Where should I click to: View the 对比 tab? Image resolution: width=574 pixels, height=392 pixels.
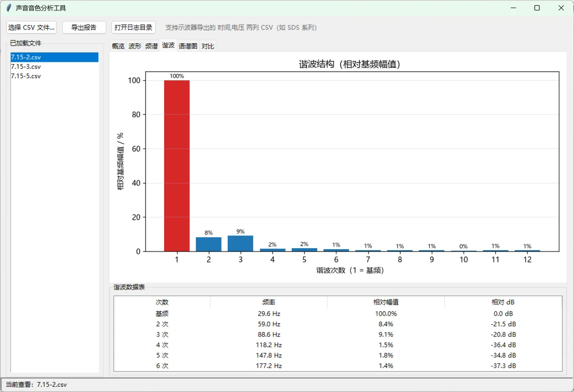[208, 46]
